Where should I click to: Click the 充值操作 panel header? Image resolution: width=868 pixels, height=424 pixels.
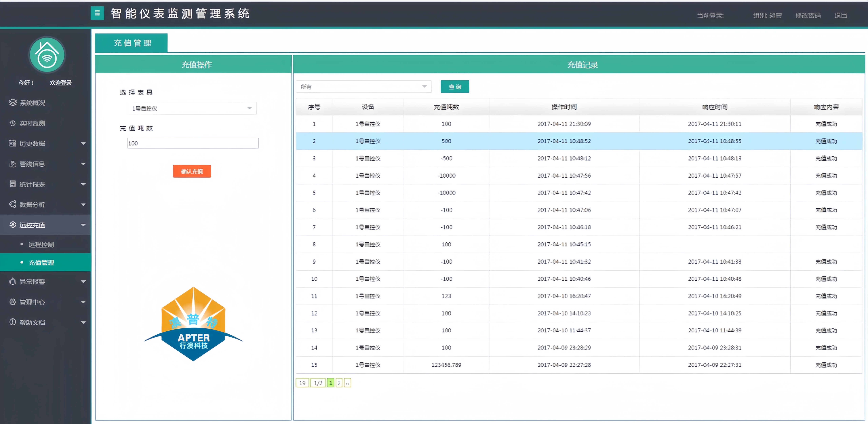pos(193,64)
